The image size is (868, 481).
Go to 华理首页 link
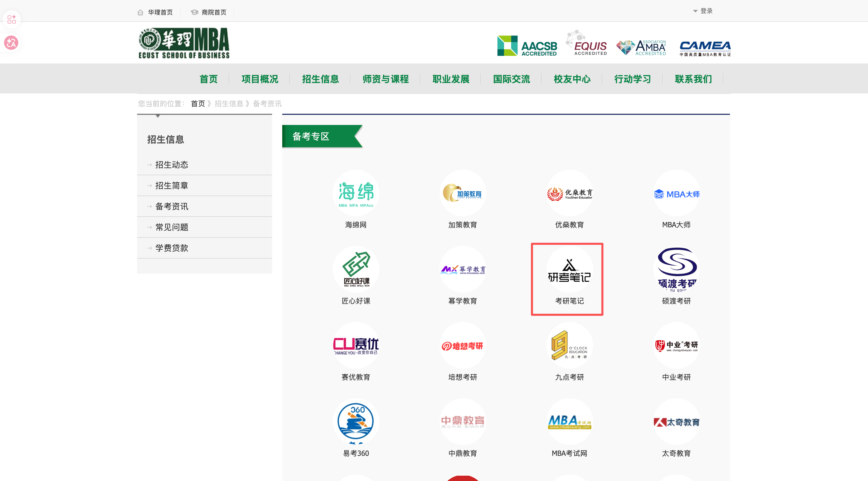point(160,12)
